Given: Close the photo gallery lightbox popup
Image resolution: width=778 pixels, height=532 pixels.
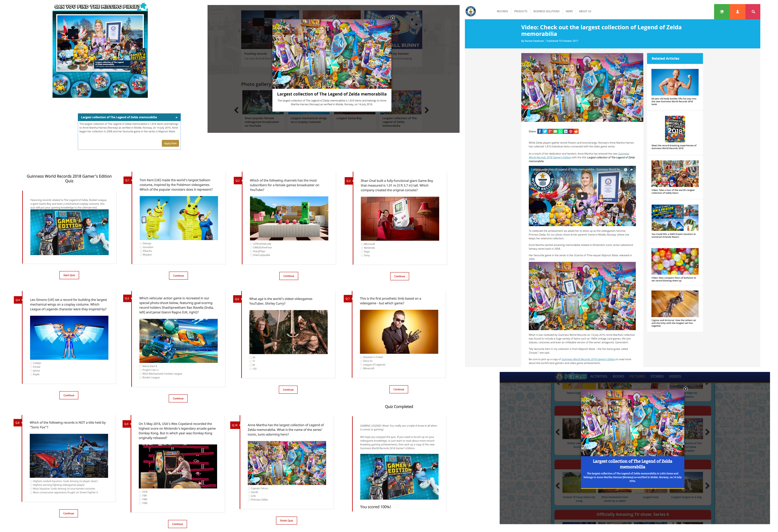Looking at the screenshot, I should (393, 18).
